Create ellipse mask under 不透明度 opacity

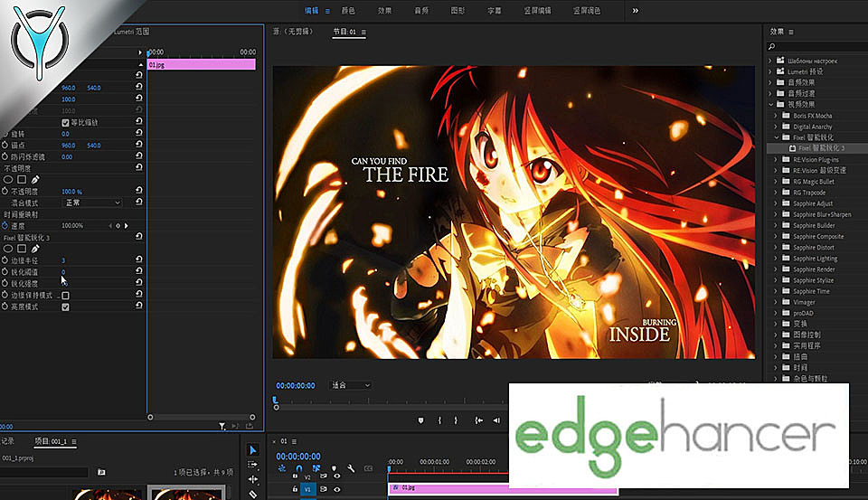[x=8, y=179]
